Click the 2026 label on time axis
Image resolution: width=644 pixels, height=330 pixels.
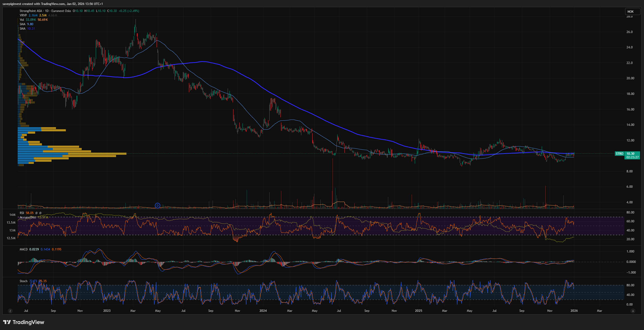click(574, 311)
